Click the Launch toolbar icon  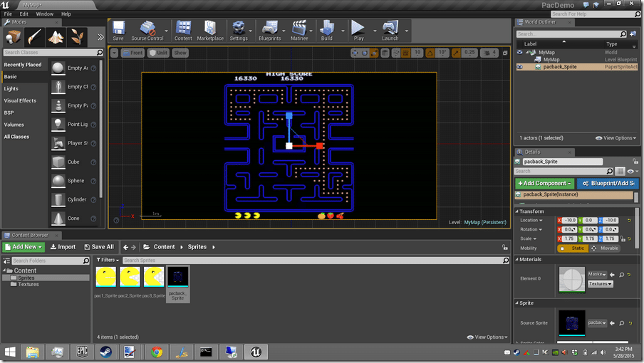[x=390, y=31]
